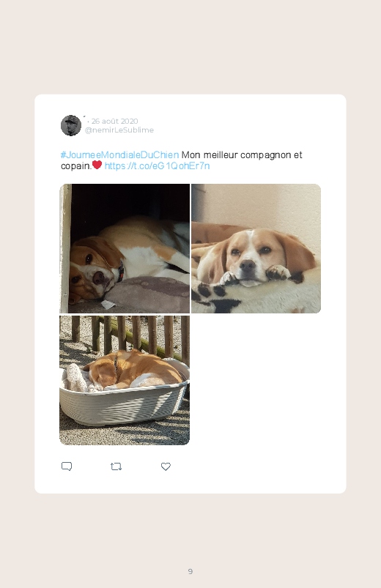Click the dog's paws on the spotted blanket
The height and width of the screenshot is (588, 381).
278,273
